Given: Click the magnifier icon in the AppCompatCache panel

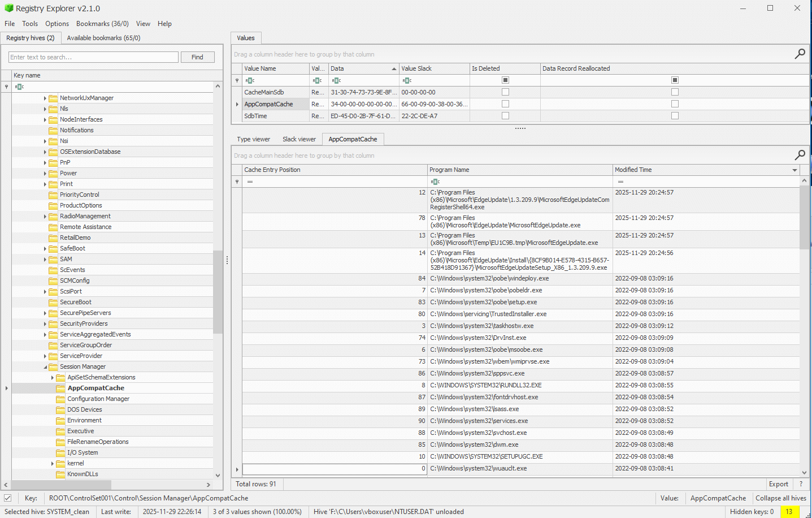Looking at the screenshot, I should 800,155.
